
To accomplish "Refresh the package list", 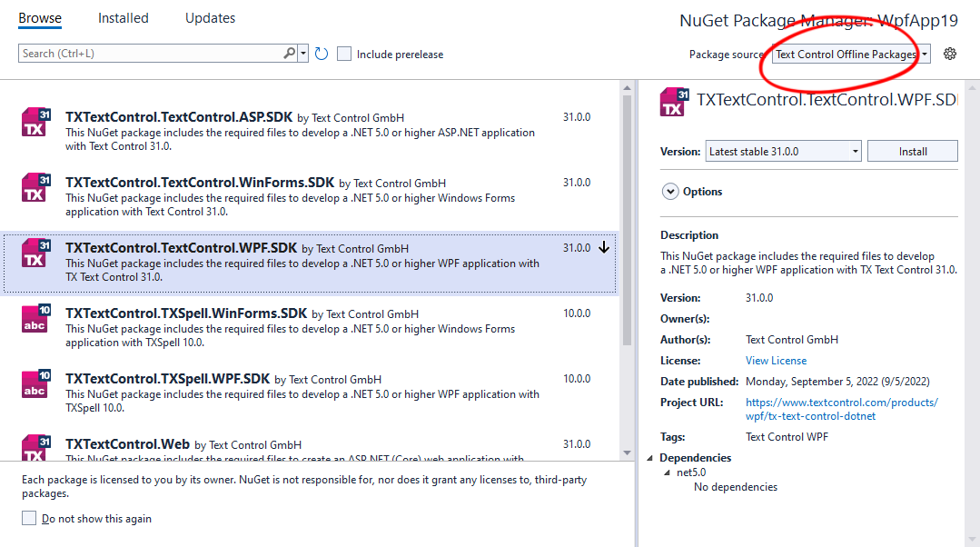I will 322,54.
